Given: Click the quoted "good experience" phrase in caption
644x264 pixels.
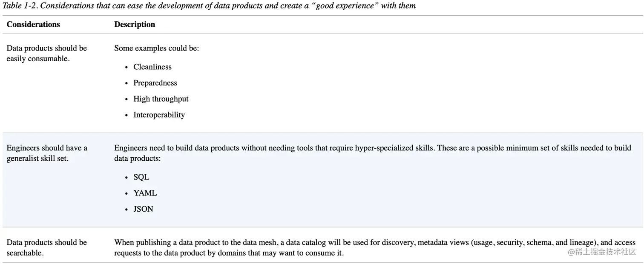Looking at the screenshot, I should 339,6.
